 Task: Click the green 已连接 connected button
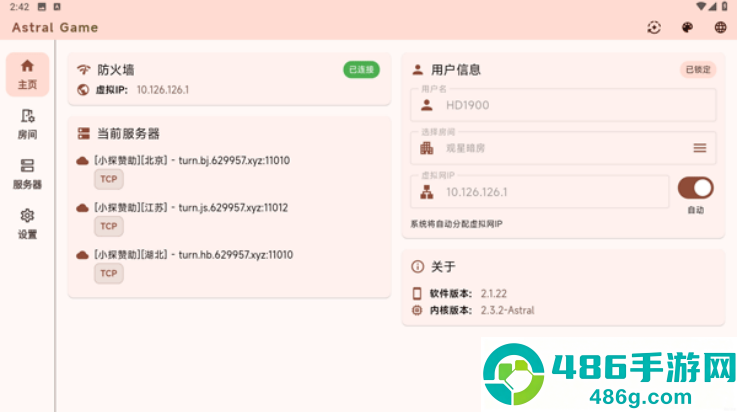[x=361, y=70]
